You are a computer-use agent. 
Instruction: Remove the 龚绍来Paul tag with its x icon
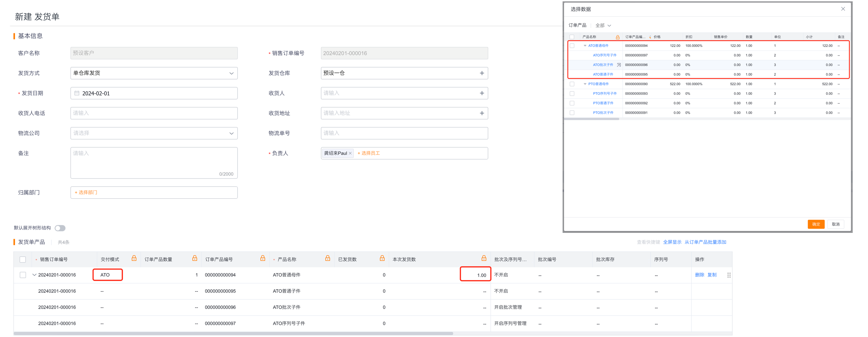(350, 153)
